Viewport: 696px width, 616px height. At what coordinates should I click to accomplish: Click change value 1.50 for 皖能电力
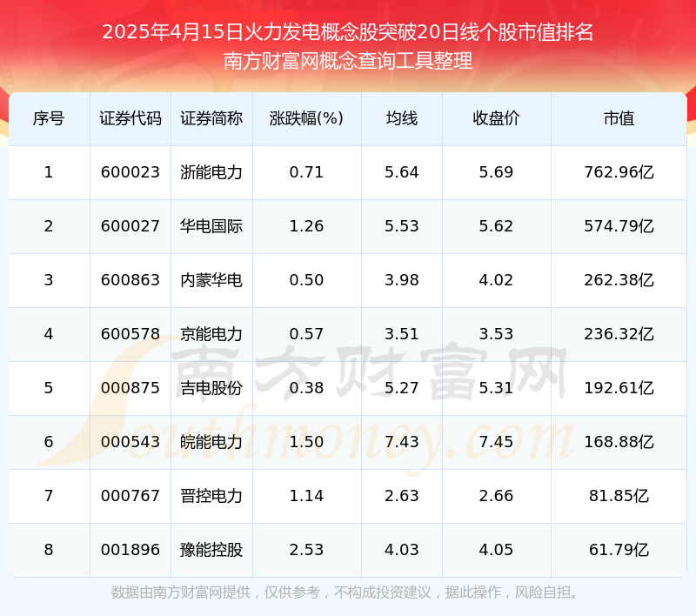306,442
